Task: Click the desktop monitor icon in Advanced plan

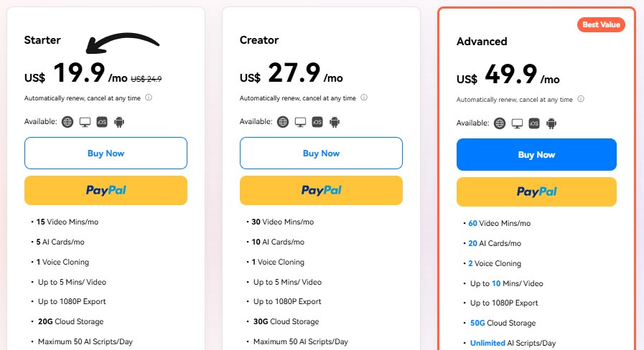Action: click(x=517, y=123)
